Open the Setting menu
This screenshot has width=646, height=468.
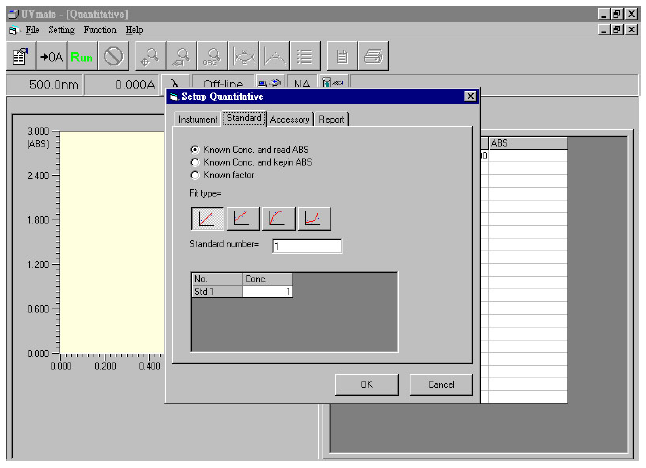click(61, 30)
